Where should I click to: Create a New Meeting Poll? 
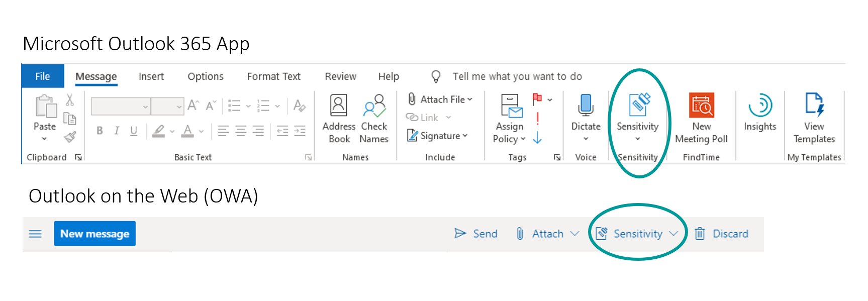click(x=702, y=119)
